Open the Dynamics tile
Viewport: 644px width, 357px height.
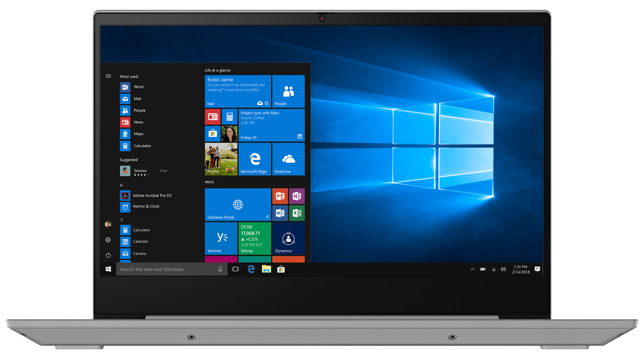point(289,239)
